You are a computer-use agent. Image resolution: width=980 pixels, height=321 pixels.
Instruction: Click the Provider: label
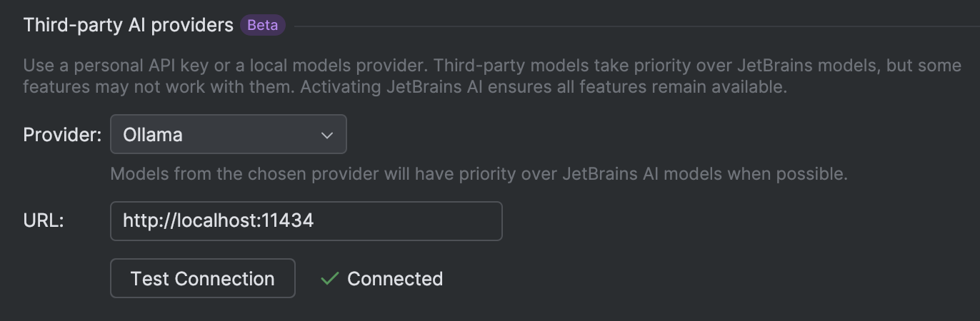(x=62, y=135)
